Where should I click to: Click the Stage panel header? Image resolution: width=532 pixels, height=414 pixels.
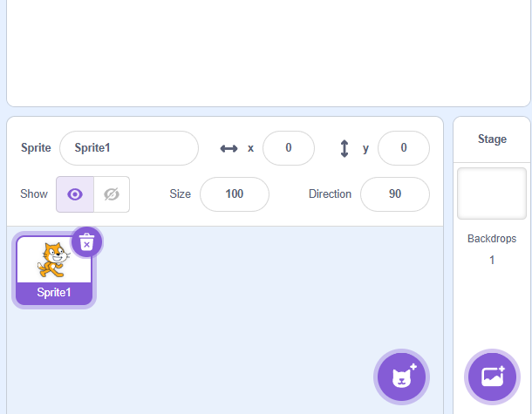pyautogui.click(x=492, y=139)
